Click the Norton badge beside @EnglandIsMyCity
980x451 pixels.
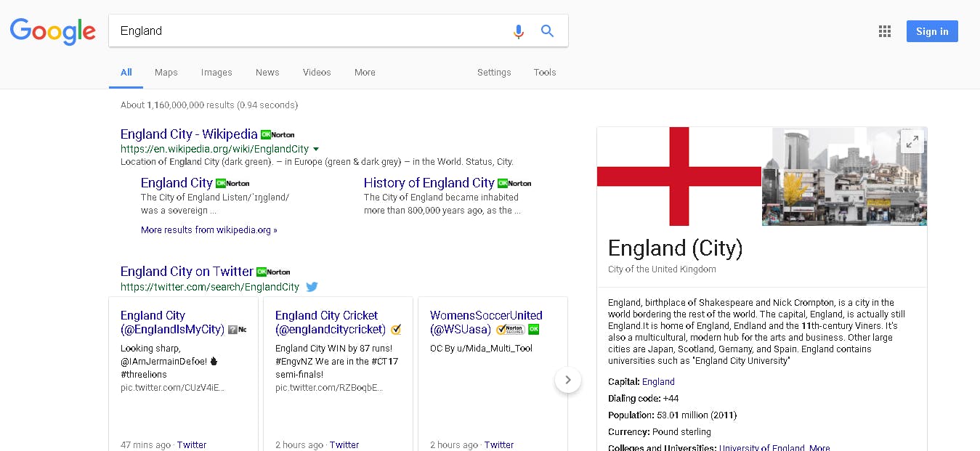(x=237, y=330)
